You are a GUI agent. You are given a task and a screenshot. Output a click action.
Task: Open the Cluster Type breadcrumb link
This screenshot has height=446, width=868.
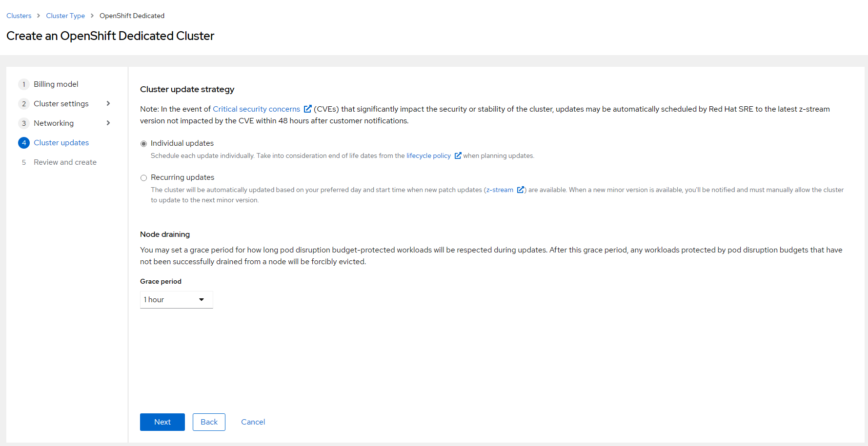65,16
